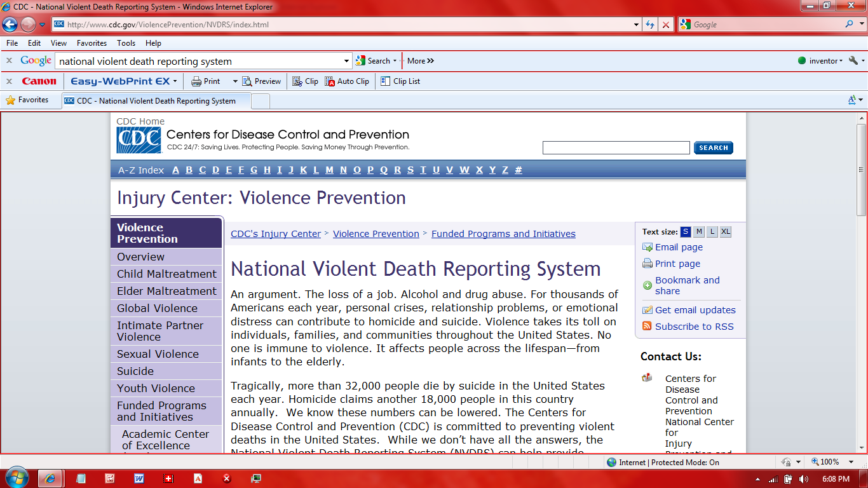Open the zoom level 100% dropdown

pos(852,462)
